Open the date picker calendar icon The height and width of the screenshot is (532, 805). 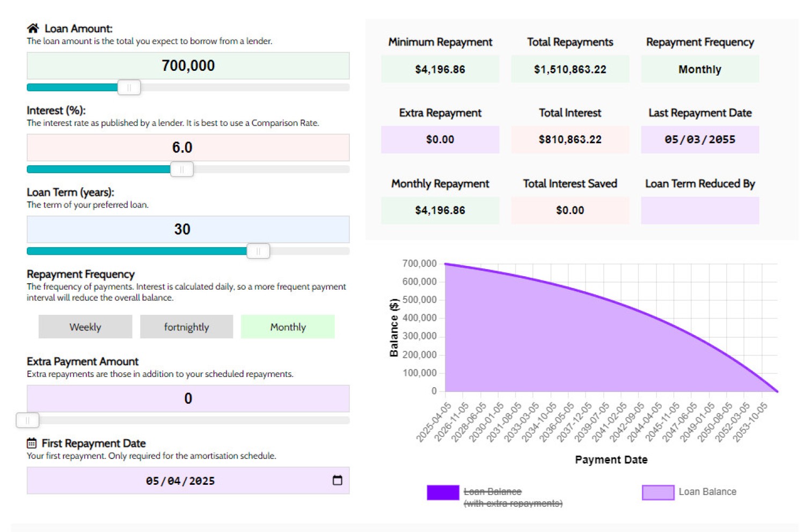tap(337, 481)
